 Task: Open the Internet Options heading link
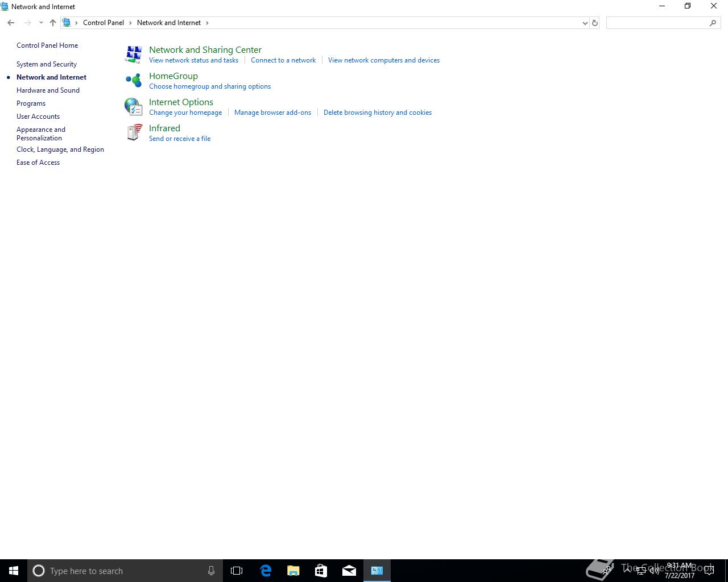[181, 102]
